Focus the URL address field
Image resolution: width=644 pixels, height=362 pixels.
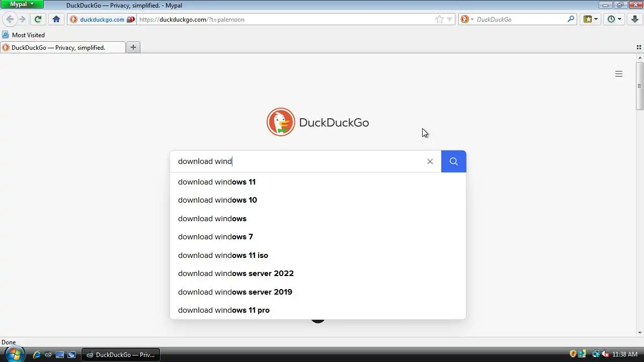286,20
